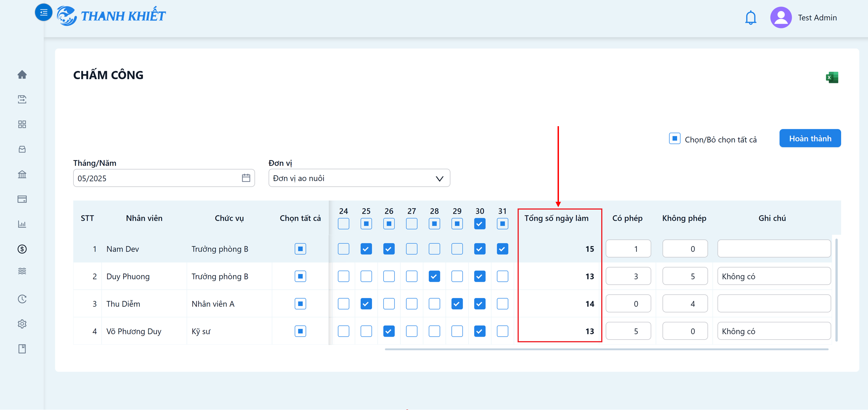Image resolution: width=868 pixels, height=410 pixels.
Task: Click the Tháng/Năm input 05/2025
Action: click(164, 178)
